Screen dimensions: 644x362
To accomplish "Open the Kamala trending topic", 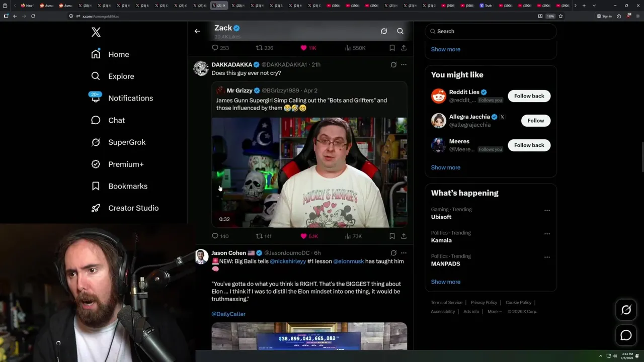I will tap(441, 240).
